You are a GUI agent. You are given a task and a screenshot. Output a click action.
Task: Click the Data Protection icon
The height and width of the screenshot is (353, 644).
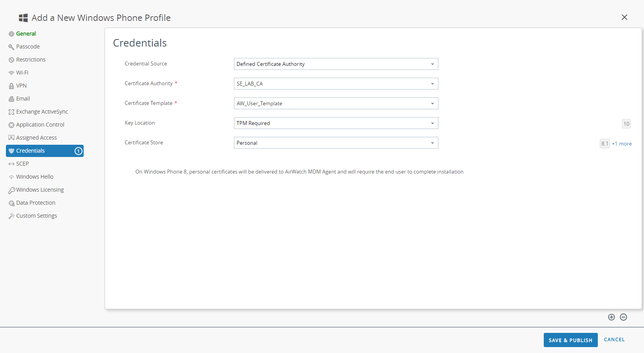pos(11,203)
